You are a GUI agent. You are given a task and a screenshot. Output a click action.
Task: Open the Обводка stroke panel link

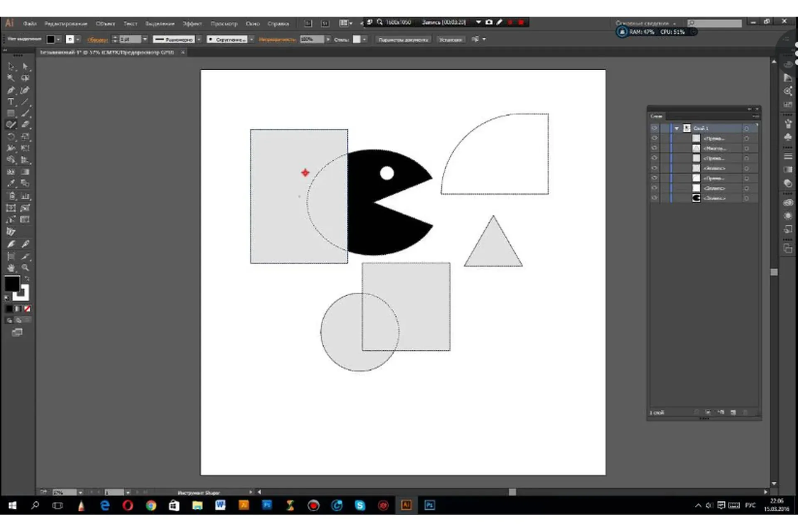click(x=97, y=40)
